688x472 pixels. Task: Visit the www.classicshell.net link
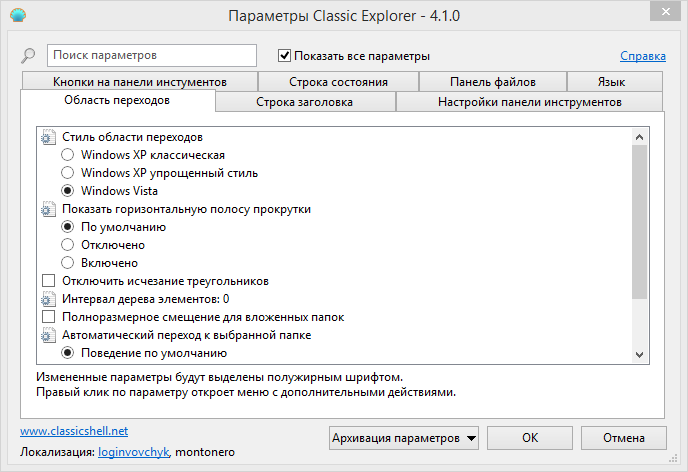[74, 431]
